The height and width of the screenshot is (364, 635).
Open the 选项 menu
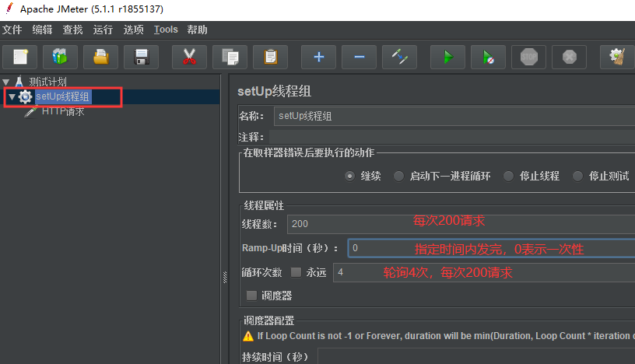tap(134, 30)
